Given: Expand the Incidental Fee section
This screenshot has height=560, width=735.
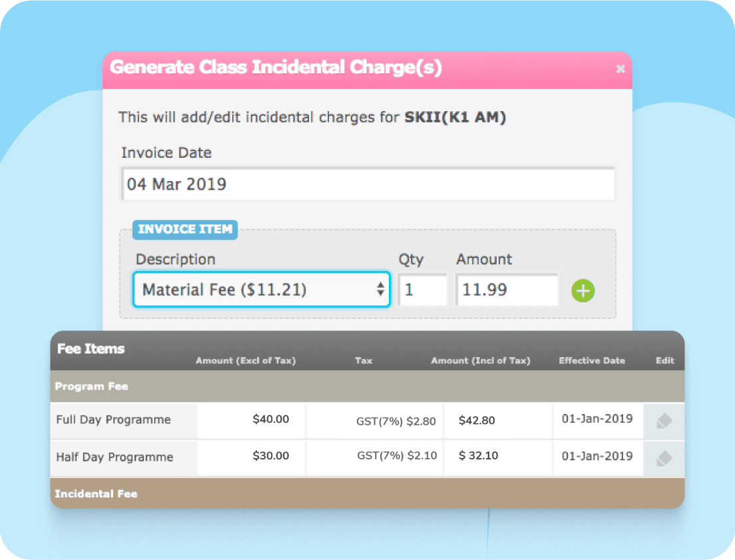Looking at the screenshot, I should pyautogui.click(x=366, y=493).
